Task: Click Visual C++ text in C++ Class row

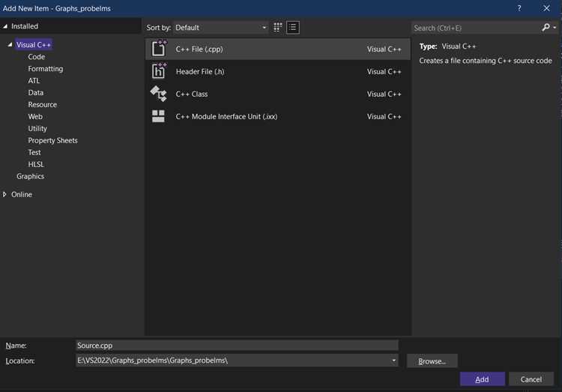Action: coord(384,94)
